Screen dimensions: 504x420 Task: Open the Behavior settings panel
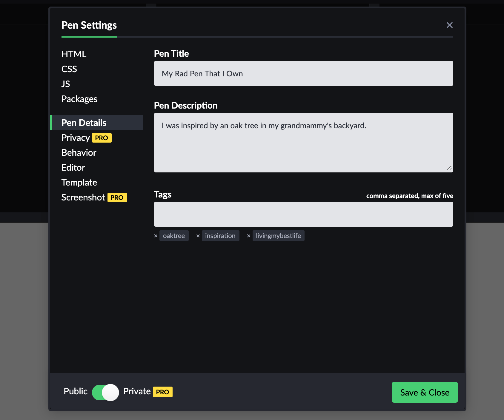(79, 152)
